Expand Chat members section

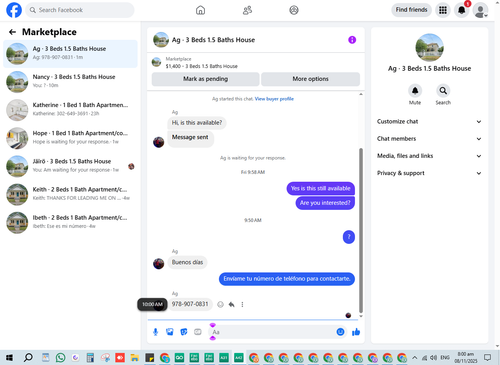tap(429, 139)
